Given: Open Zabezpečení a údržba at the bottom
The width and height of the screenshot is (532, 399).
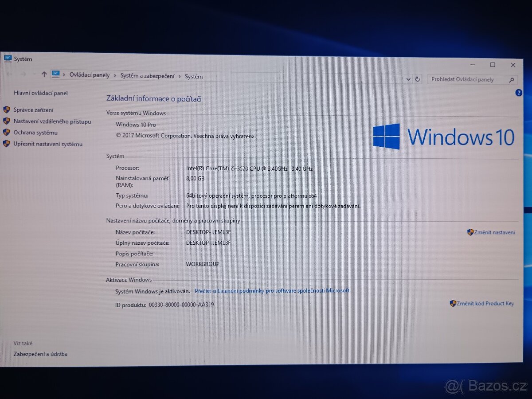Looking at the screenshot, I should 41,354.
